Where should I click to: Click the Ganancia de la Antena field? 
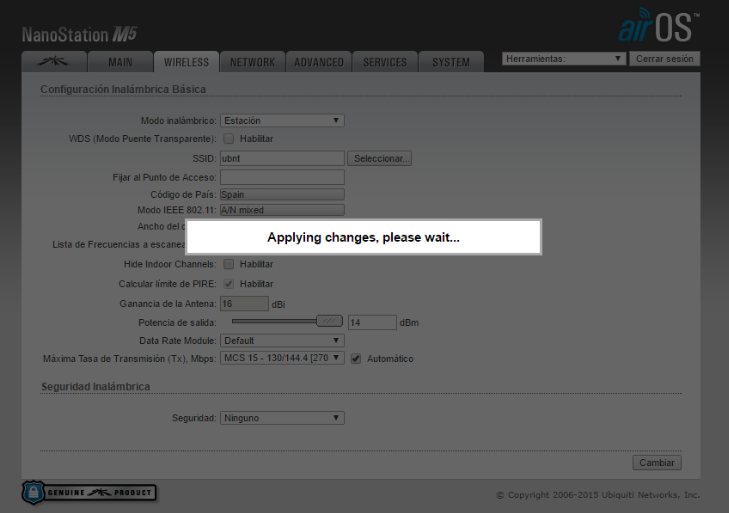coord(244,304)
